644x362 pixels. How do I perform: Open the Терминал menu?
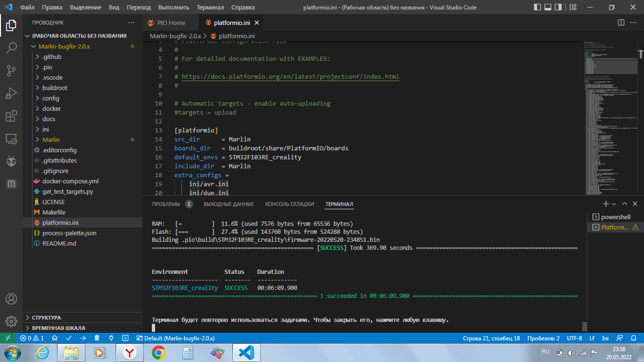[210, 7]
